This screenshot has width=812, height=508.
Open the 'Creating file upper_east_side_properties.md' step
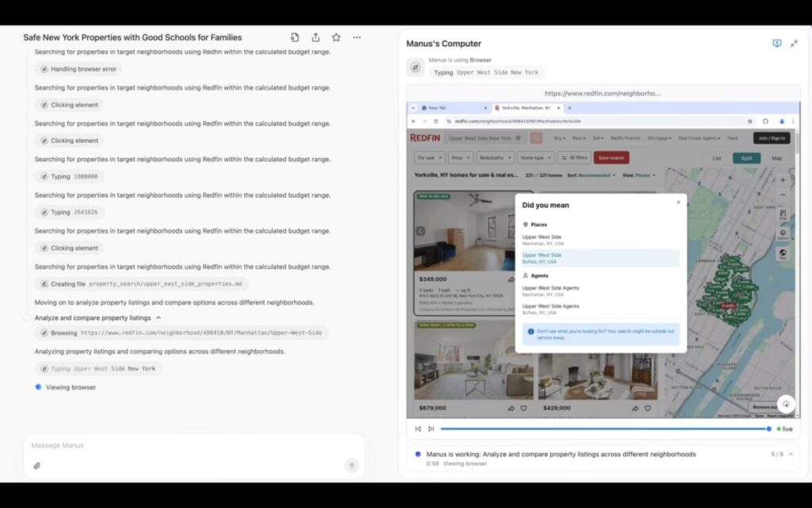pyautogui.click(x=141, y=284)
